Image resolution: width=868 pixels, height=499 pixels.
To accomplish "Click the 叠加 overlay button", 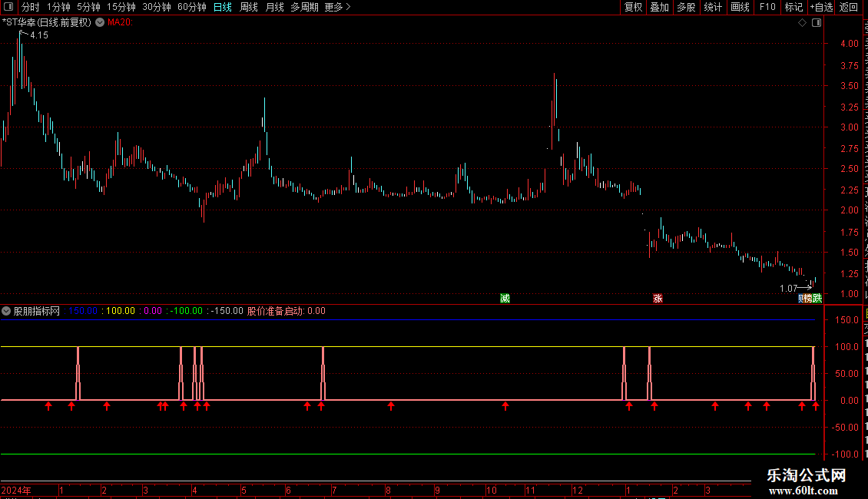I will pos(659,7).
